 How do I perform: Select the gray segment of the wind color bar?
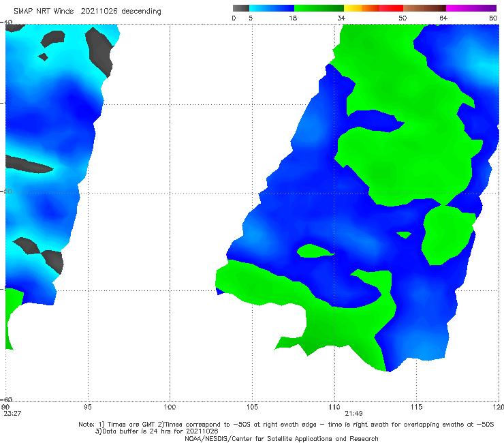241,8
